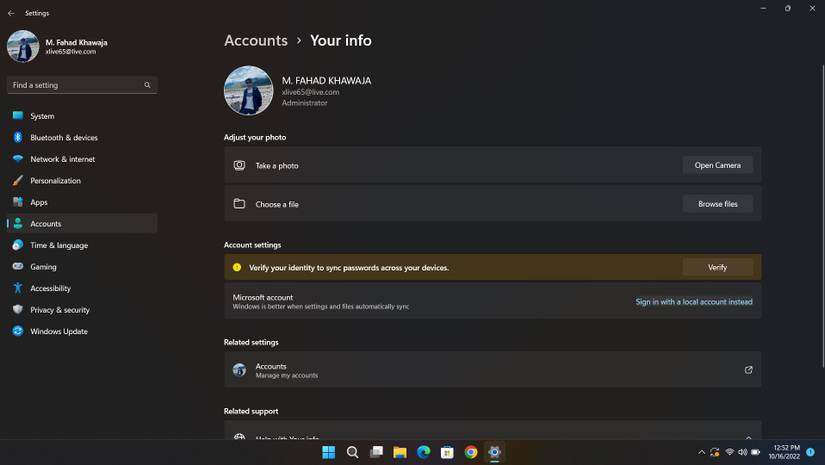825x465 pixels.
Task: Open the Manage my accounts related setting
Action: (x=492, y=370)
